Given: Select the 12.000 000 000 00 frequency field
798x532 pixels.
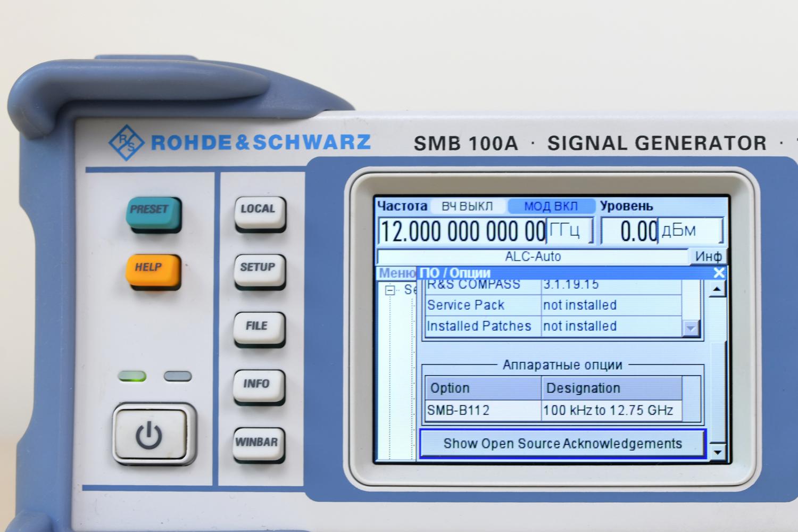Looking at the screenshot, I should coord(463,231).
